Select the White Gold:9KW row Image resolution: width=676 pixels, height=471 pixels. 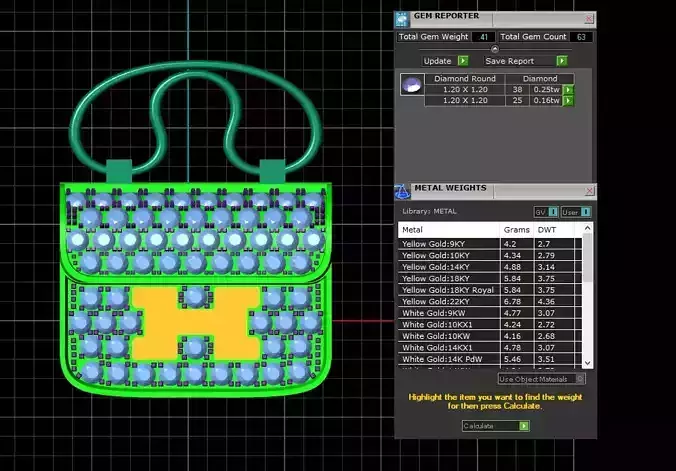[490, 313]
